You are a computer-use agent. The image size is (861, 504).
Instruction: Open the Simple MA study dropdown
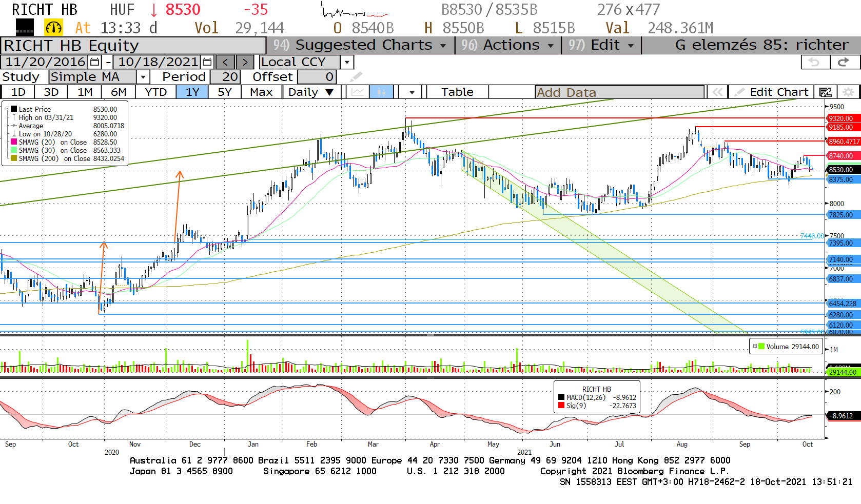[143, 77]
